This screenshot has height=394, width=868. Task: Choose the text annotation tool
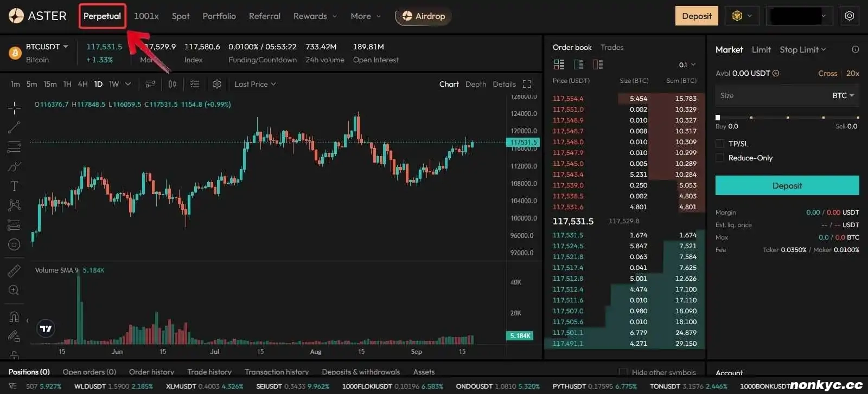14,186
